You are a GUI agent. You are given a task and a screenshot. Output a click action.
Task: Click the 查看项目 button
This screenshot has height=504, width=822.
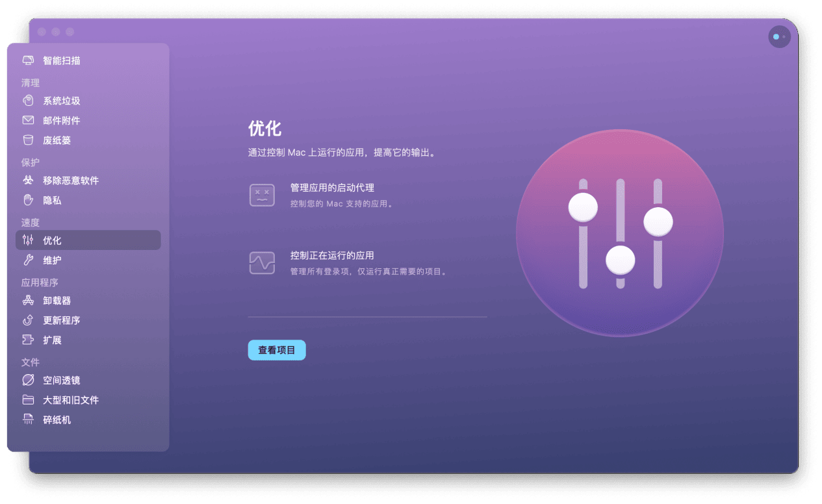[277, 350]
